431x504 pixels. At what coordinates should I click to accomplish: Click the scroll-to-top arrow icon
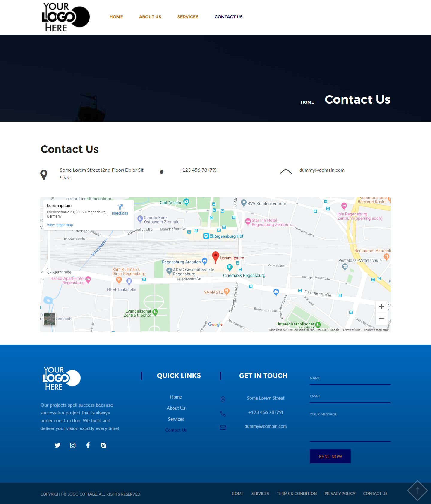click(417, 491)
